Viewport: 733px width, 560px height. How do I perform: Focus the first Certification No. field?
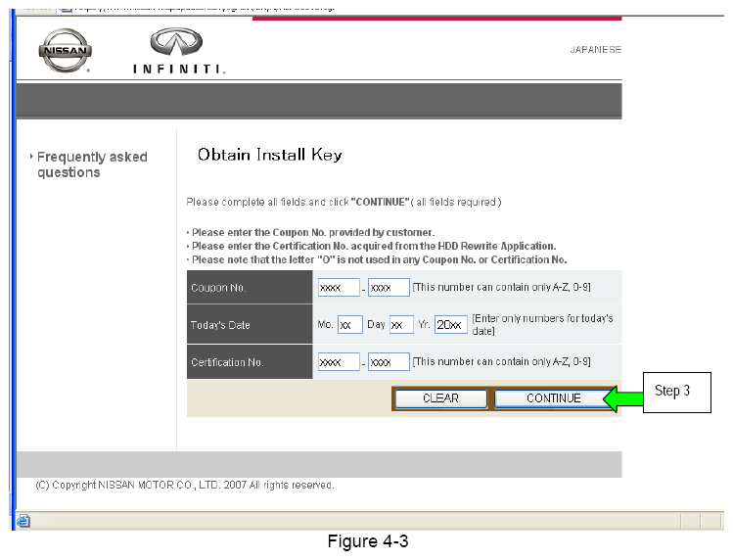pos(338,362)
